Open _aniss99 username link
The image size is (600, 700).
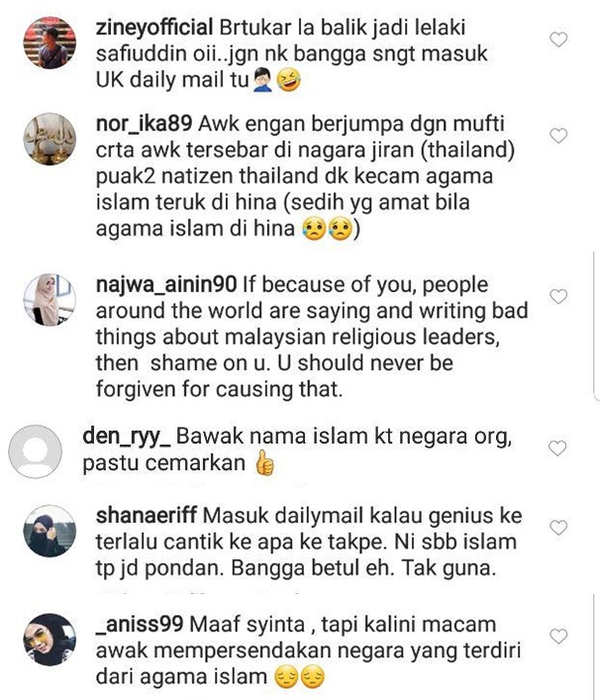pyautogui.click(x=140, y=625)
